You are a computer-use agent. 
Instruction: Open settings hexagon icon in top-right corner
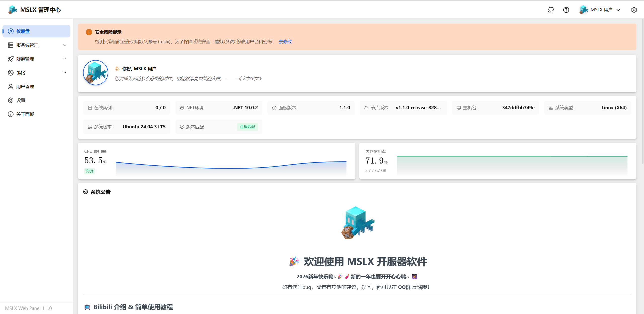click(x=634, y=10)
